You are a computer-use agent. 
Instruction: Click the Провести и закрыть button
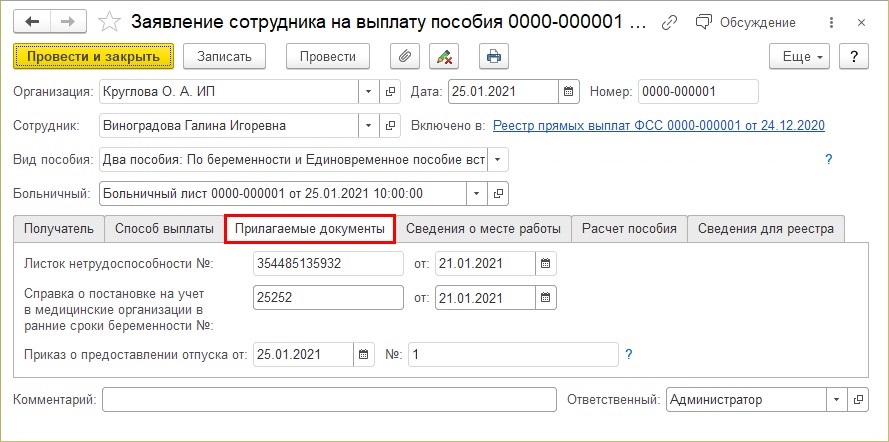pyautogui.click(x=94, y=57)
